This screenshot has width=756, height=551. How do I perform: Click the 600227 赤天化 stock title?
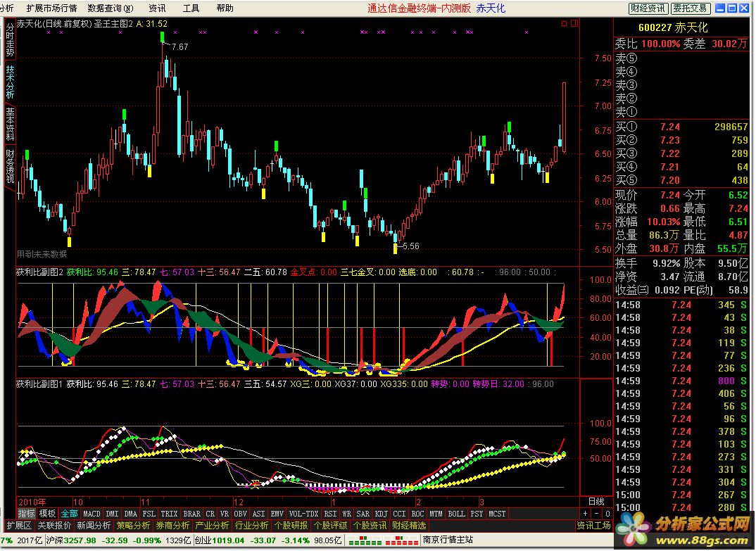673,28
